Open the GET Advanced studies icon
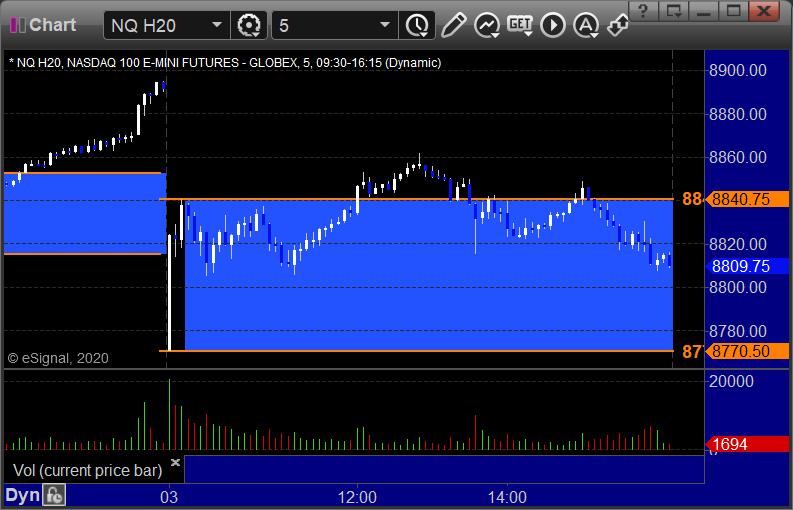This screenshot has width=793, height=510. pyautogui.click(x=520, y=25)
